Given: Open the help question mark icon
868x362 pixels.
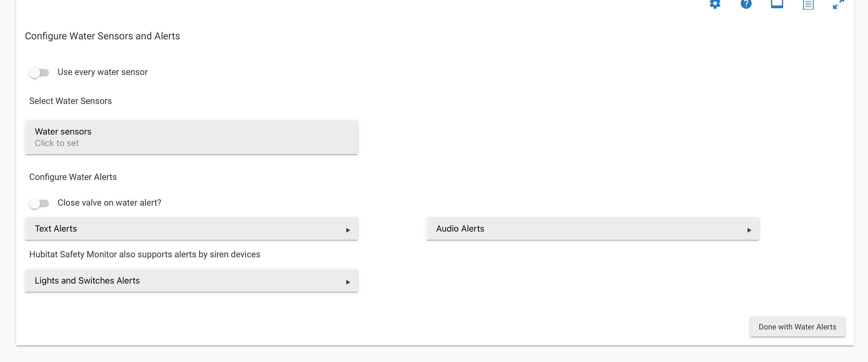Looking at the screenshot, I should click(x=746, y=4).
